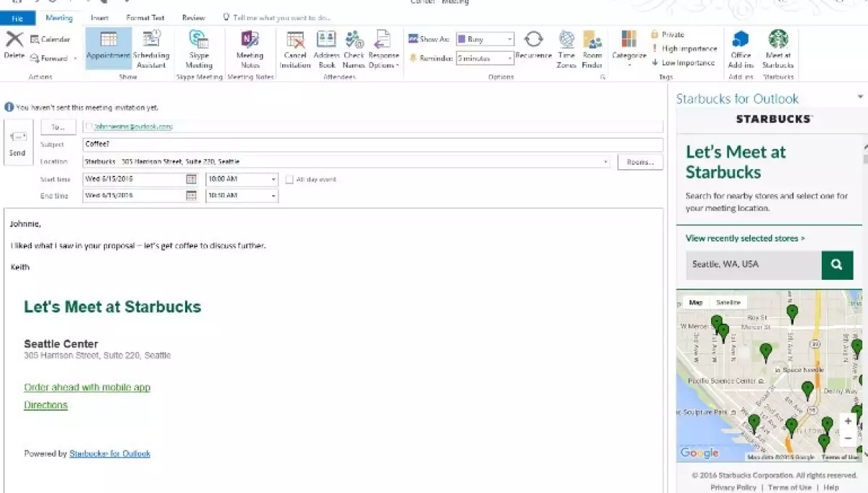Open the Format Text tab
Image resolution: width=868 pixels, height=493 pixels.
pyautogui.click(x=145, y=17)
